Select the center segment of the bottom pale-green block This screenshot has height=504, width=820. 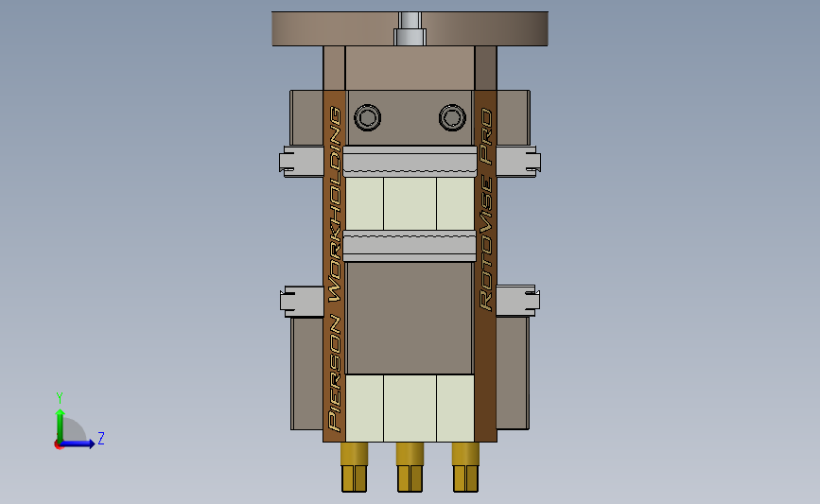410,408
